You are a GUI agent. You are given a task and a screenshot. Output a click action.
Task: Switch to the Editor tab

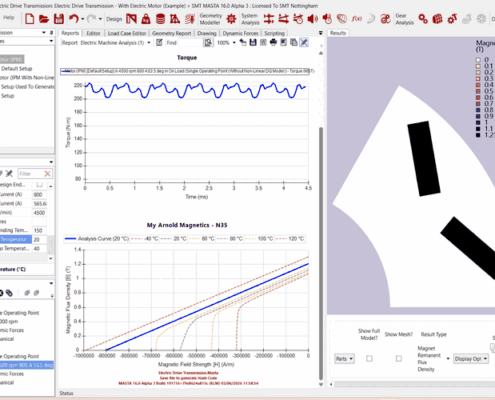[x=93, y=33]
